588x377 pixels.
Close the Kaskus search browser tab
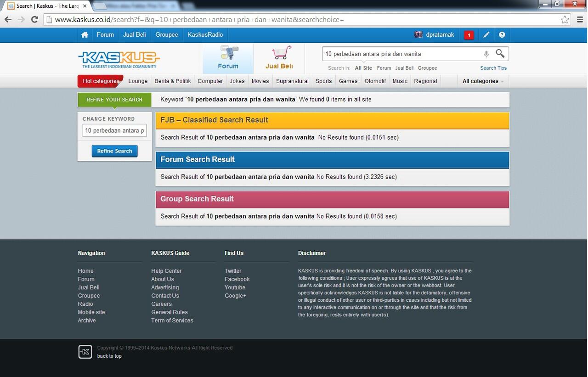pyautogui.click(x=85, y=6)
